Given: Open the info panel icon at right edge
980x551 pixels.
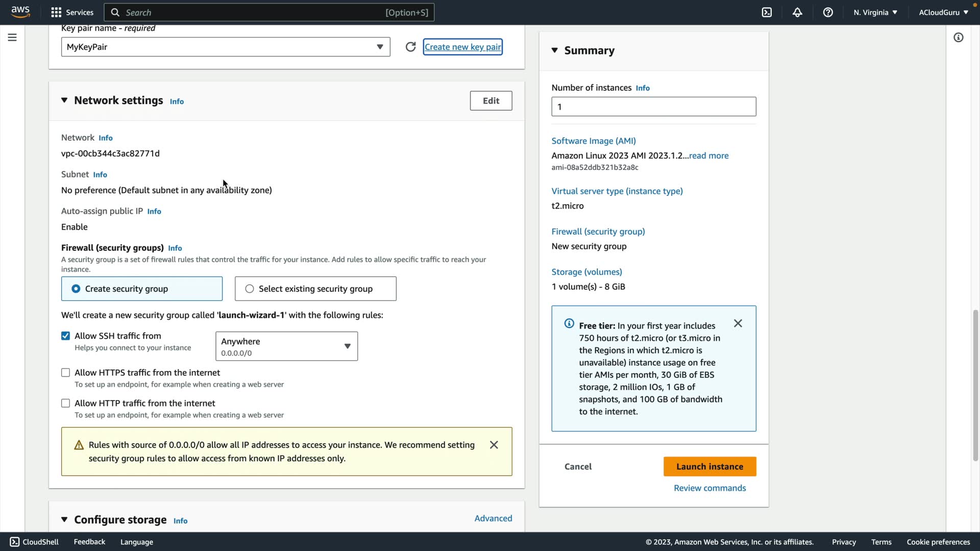Looking at the screenshot, I should pos(958,37).
